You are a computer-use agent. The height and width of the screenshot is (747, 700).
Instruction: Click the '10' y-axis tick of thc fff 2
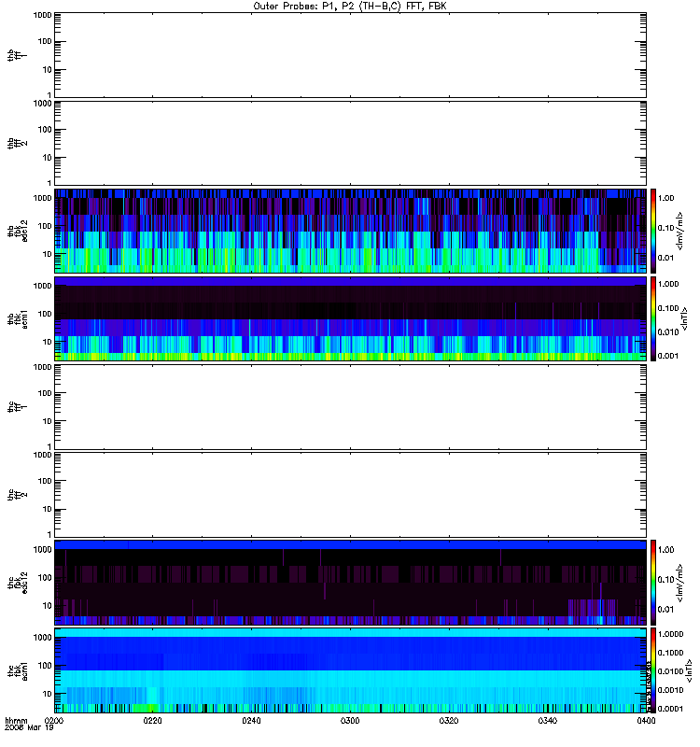click(48, 509)
